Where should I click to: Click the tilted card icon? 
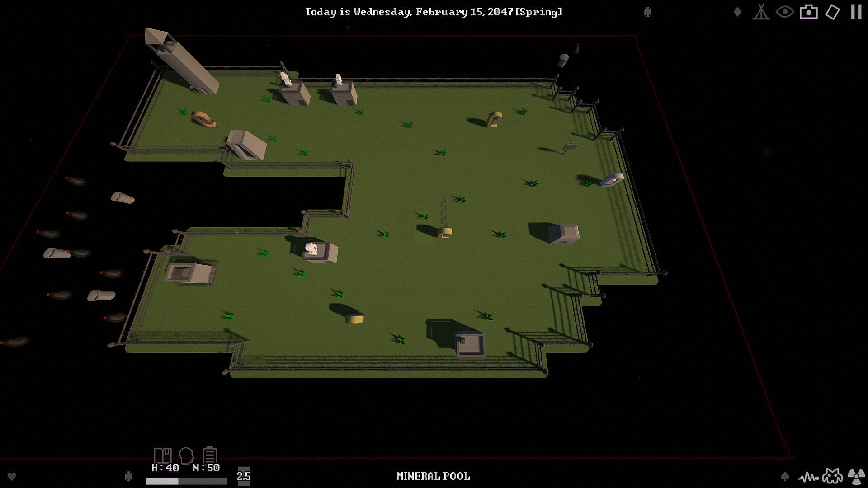coord(832,12)
